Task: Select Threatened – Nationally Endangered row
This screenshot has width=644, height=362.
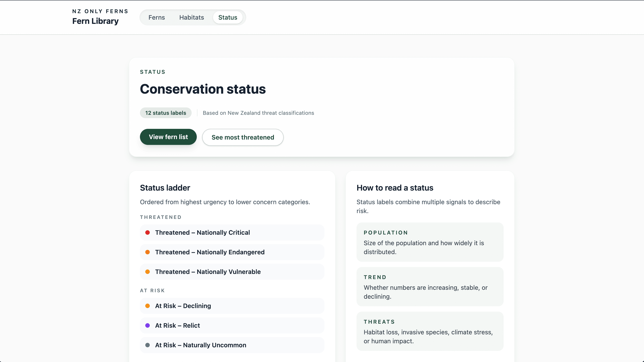Action: [x=232, y=252]
